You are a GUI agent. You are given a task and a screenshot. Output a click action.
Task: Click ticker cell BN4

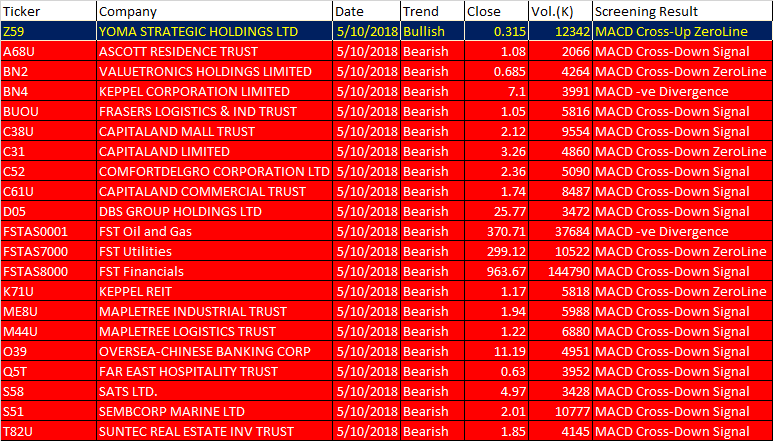click(48, 92)
